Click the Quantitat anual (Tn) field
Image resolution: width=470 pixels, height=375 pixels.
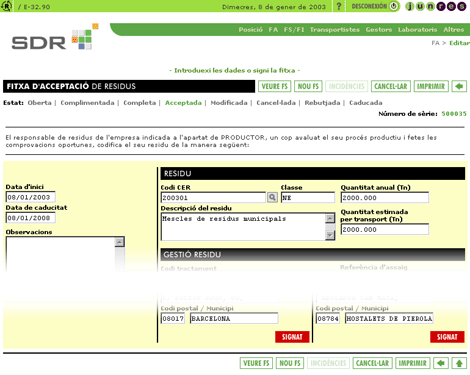coord(385,198)
